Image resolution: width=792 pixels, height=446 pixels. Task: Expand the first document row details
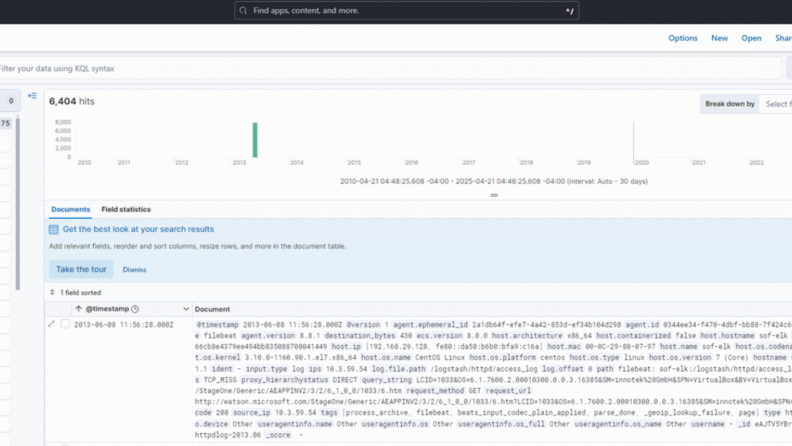[x=52, y=324]
